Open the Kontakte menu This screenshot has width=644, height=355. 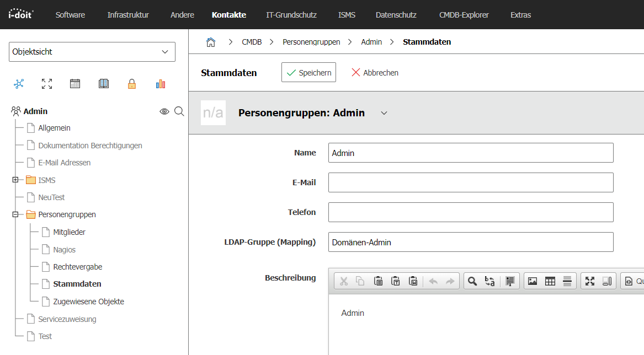229,15
